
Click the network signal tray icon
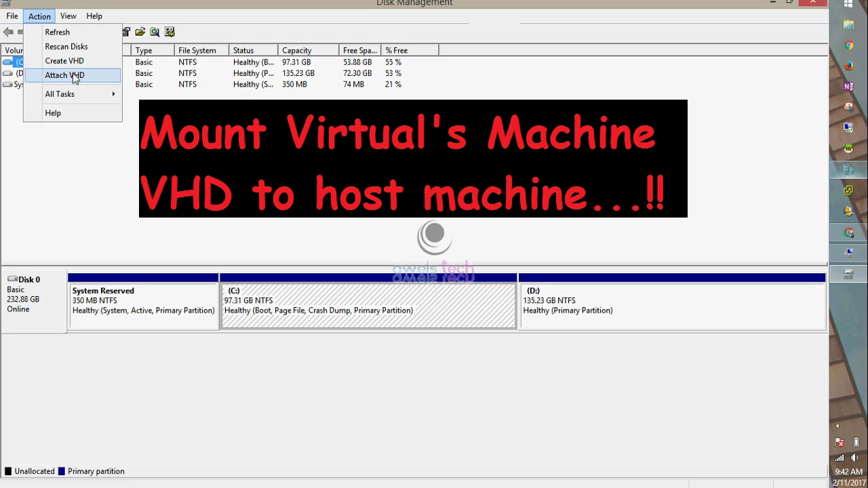pos(839,457)
